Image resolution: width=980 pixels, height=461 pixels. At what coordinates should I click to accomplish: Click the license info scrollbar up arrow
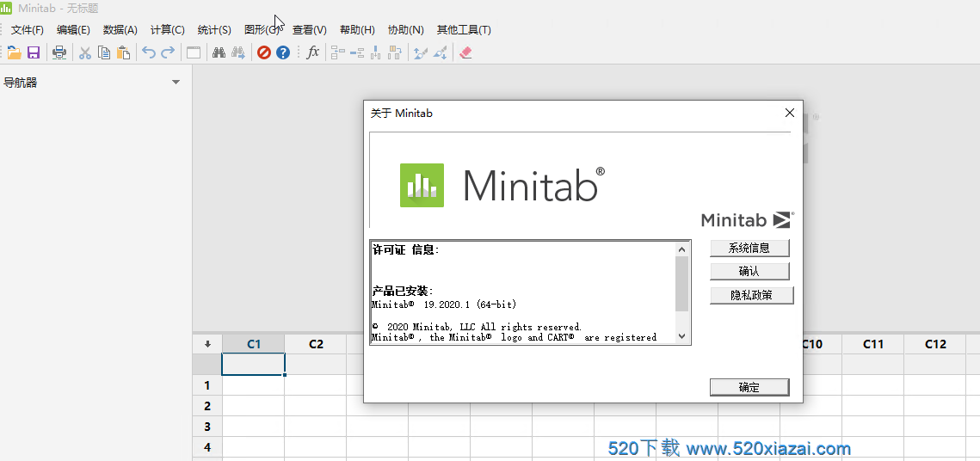[682, 249]
